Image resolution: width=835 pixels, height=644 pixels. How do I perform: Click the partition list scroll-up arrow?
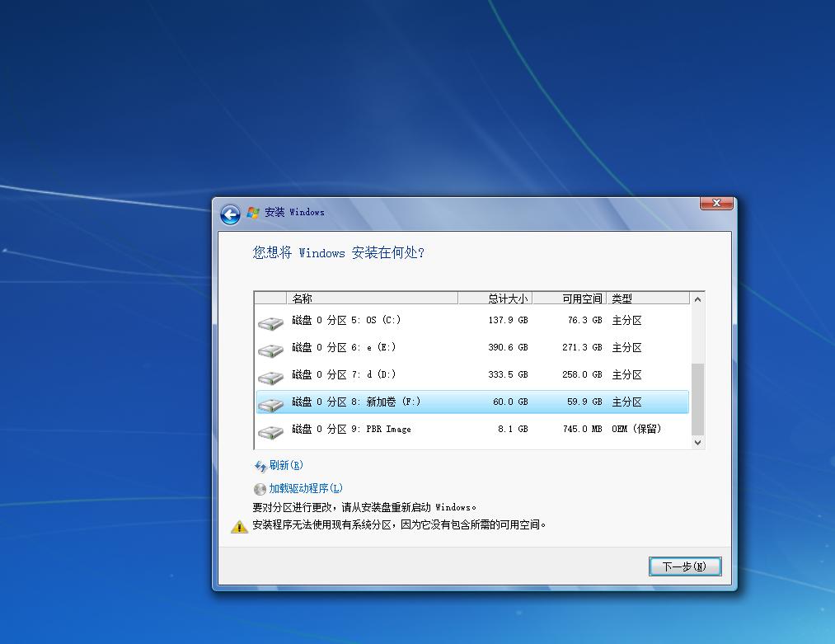tap(697, 299)
